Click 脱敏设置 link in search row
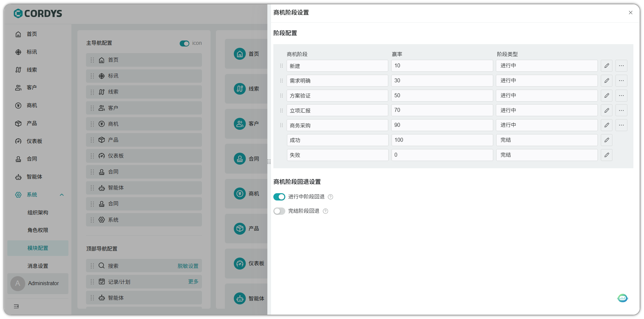644x319 pixels. [x=188, y=266]
